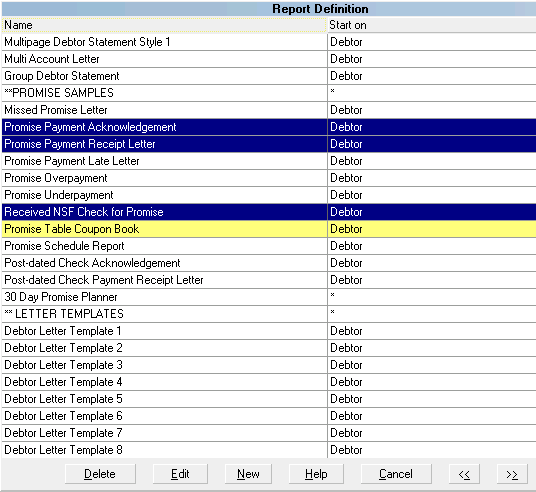This screenshot has height=492, width=536.
Task: Select Received NSF Check for Promise row
Action: point(269,212)
